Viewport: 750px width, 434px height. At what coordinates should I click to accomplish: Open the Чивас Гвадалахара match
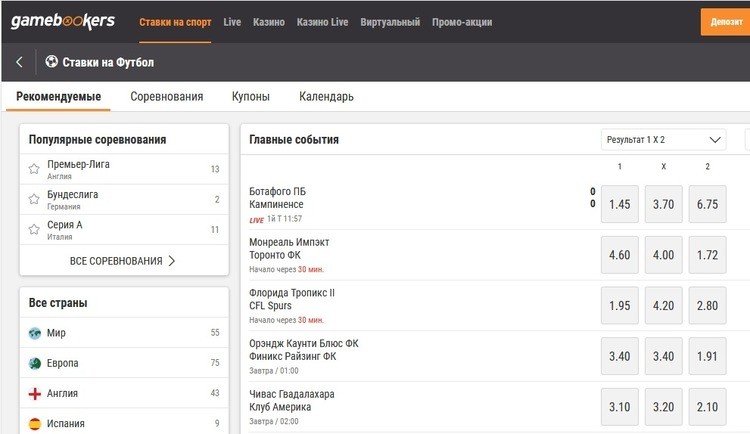[x=292, y=401]
